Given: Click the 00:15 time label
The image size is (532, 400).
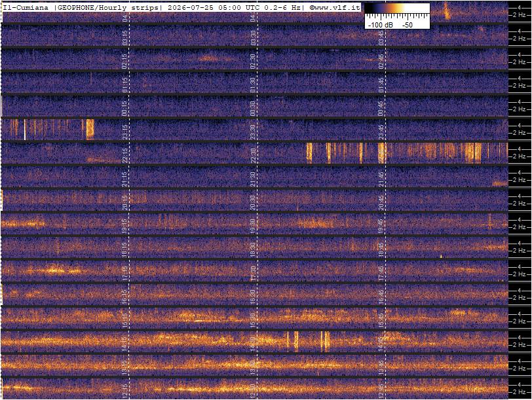Looking at the screenshot, I should [x=124, y=108].
